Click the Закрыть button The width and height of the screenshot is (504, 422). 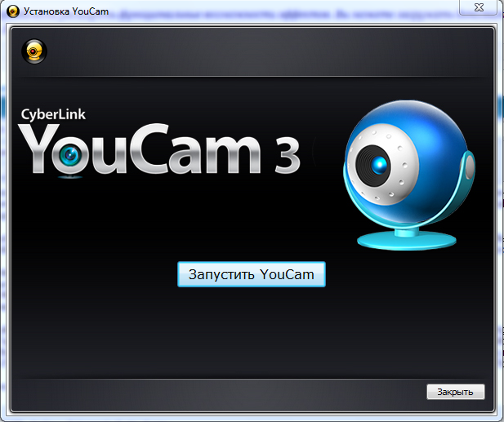[456, 392]
